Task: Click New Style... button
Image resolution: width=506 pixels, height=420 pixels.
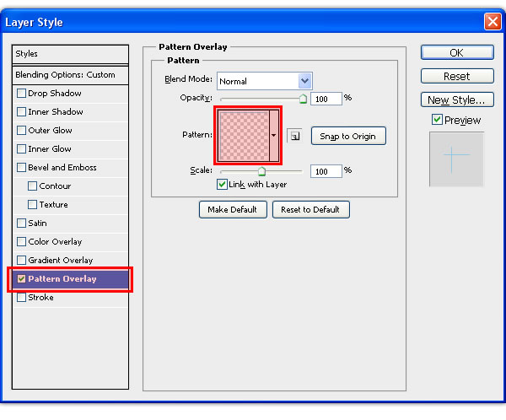Action: pyautogui.click(x=457, y=100)
